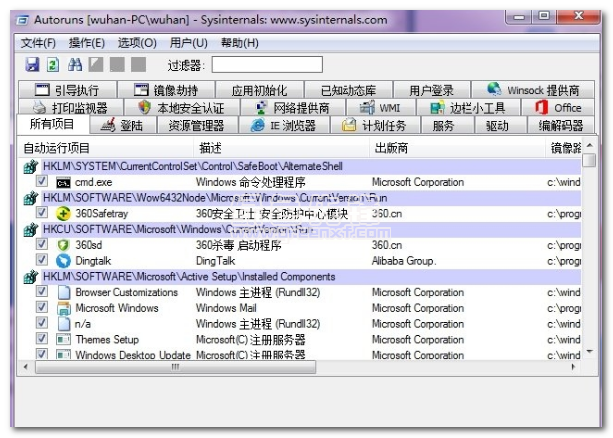The height and width of the screenshot is (438, 613).
Task: Switch to the 计划任务 tab
Action: [375, 126]
